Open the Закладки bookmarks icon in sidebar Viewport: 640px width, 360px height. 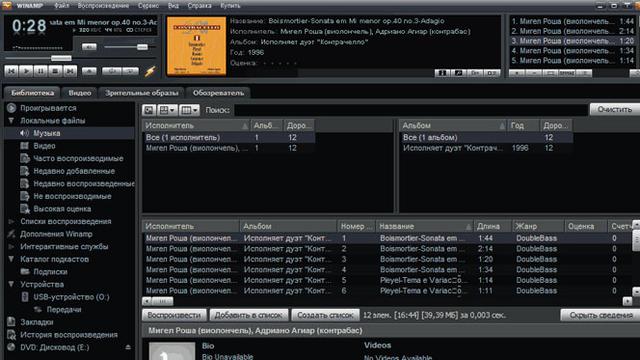[11, 322]
